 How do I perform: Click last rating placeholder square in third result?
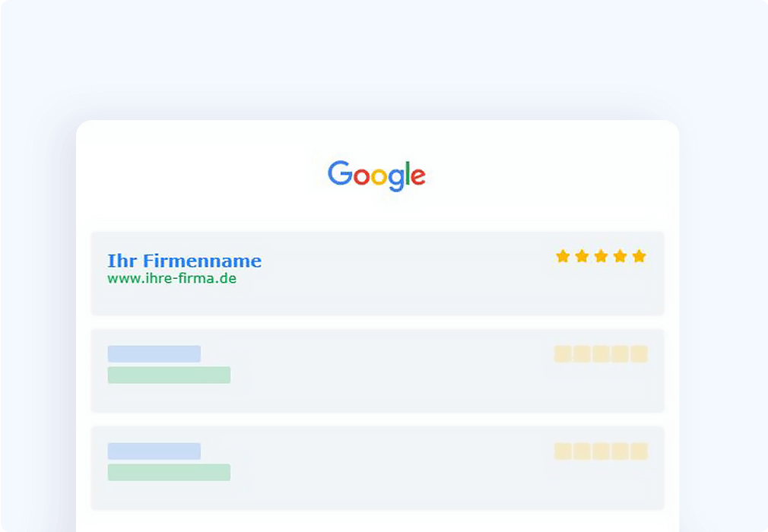(x=639, y=451)
